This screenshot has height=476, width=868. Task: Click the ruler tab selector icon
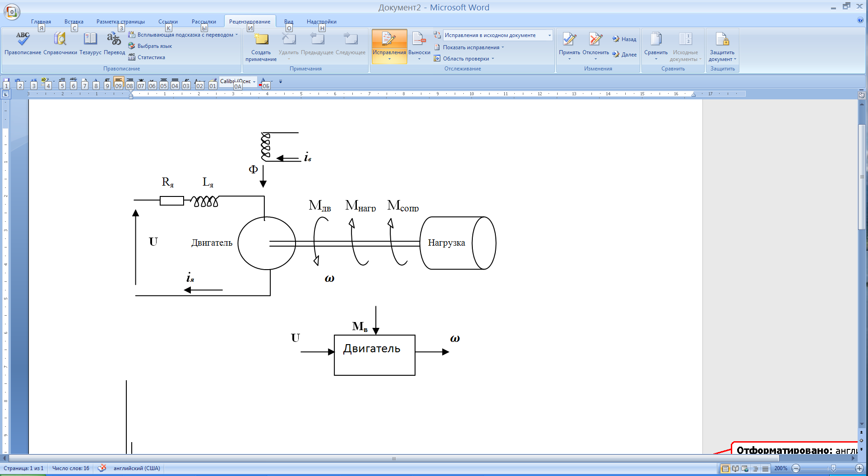tap(5, 94)
